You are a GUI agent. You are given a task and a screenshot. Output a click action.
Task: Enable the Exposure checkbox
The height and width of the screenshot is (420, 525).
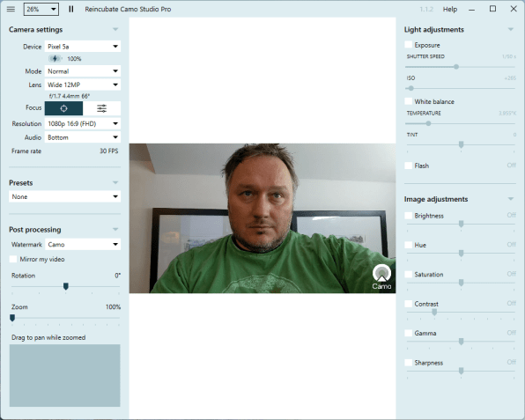408,45
